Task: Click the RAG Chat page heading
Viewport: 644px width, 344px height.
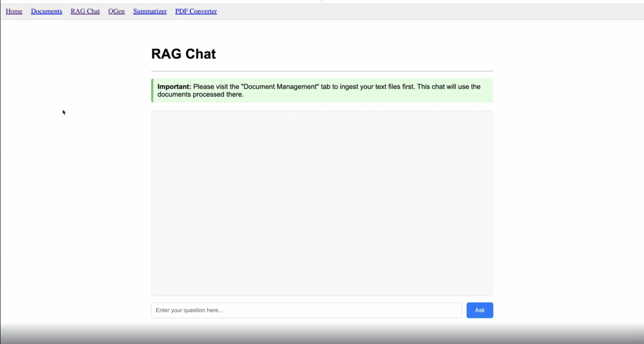Action: [183, 54]
